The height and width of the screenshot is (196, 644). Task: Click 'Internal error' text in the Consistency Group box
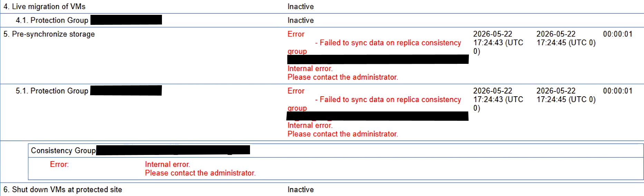tap(167, 164)
